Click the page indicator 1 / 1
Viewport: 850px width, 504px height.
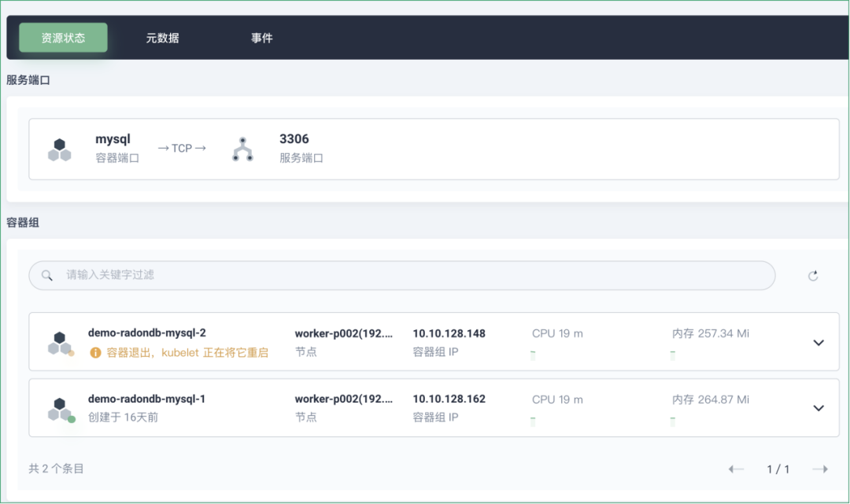coord(778,469)
